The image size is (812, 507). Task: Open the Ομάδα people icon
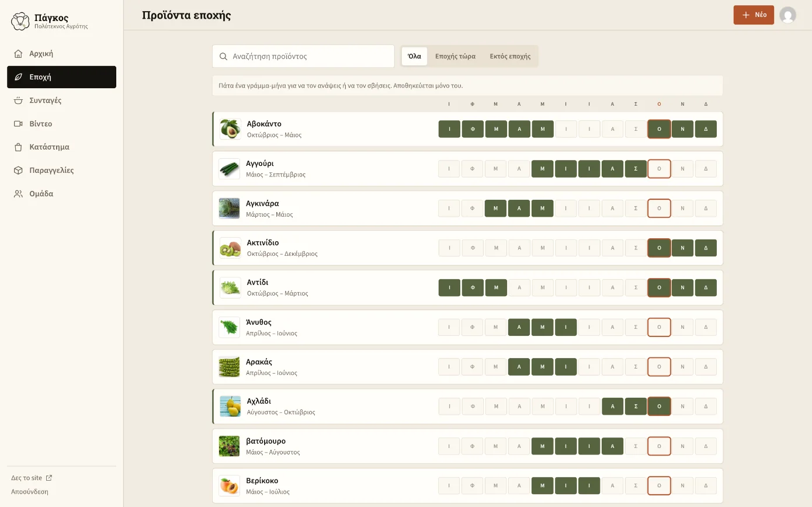pos(18,194)
